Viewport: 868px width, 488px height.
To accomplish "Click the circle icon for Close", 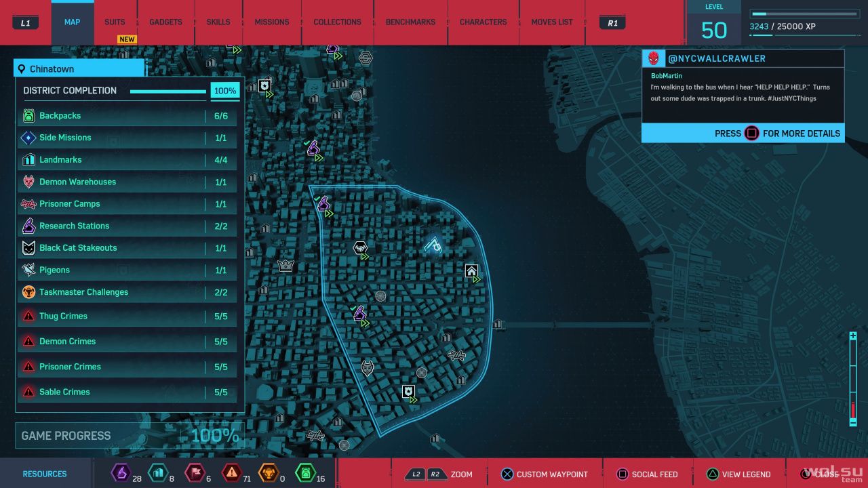I will (806, 474).
